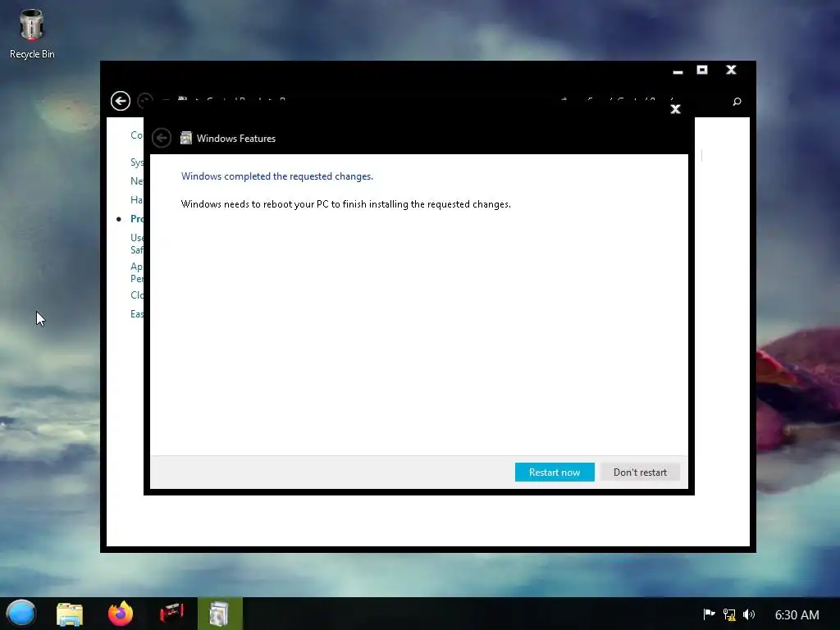Launch File Explorer from taskbar
840x630 pixels.
click(x=70, y=614)
